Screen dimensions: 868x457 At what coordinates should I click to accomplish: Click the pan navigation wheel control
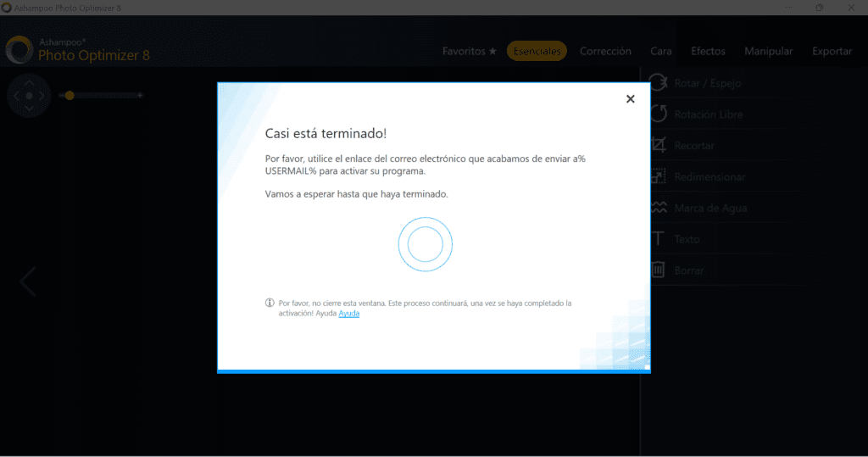click(29, 95)
